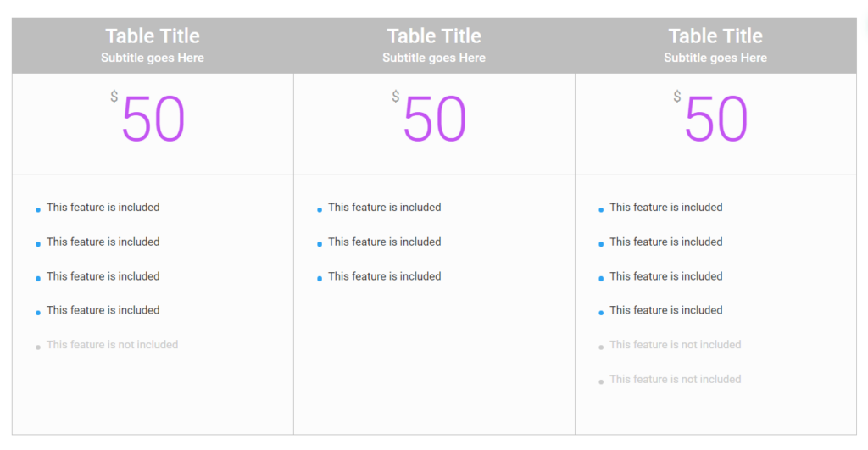
Task: Click the dollar sign in the first table
Action: tap(114, 97)
